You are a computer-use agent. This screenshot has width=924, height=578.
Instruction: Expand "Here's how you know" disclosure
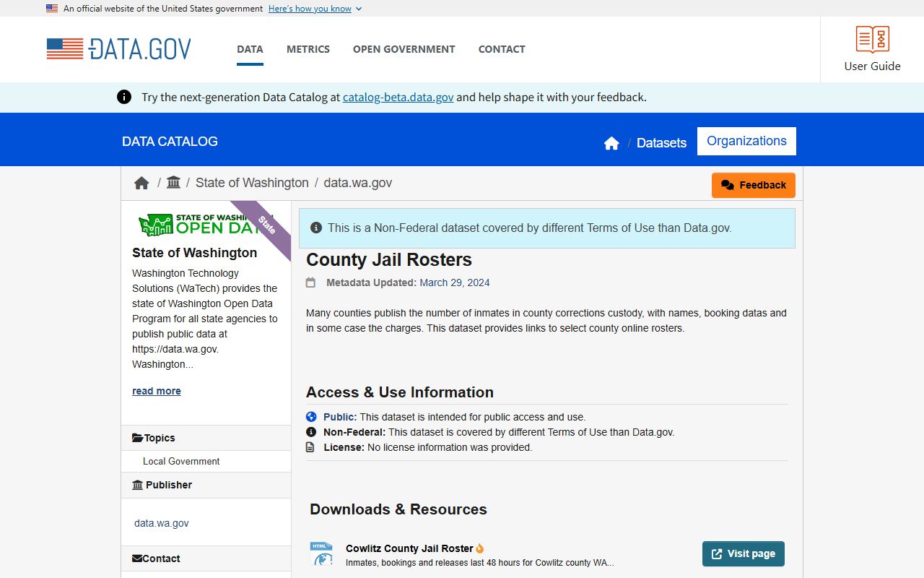click(x=315, y=9)
